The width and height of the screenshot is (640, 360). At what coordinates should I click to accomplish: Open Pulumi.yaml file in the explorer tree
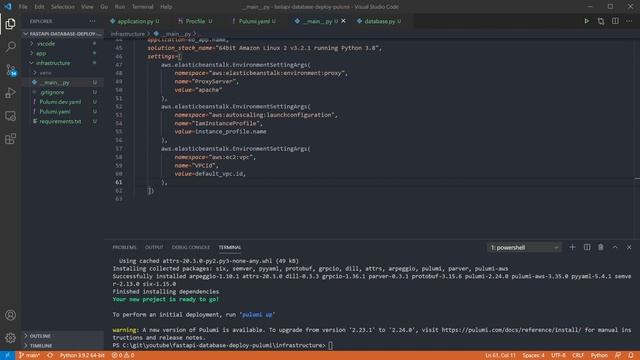[x=62, y=111]
